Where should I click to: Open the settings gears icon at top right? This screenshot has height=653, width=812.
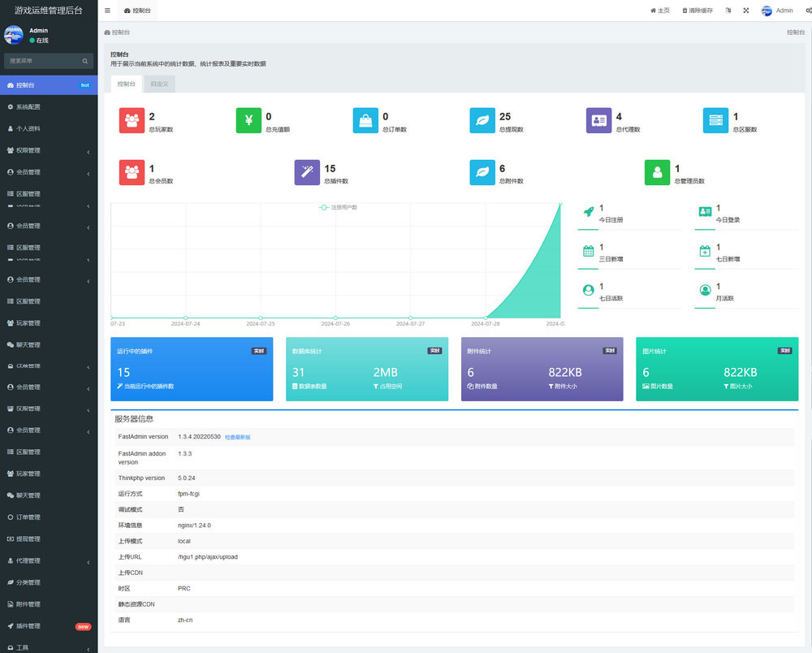806,11
